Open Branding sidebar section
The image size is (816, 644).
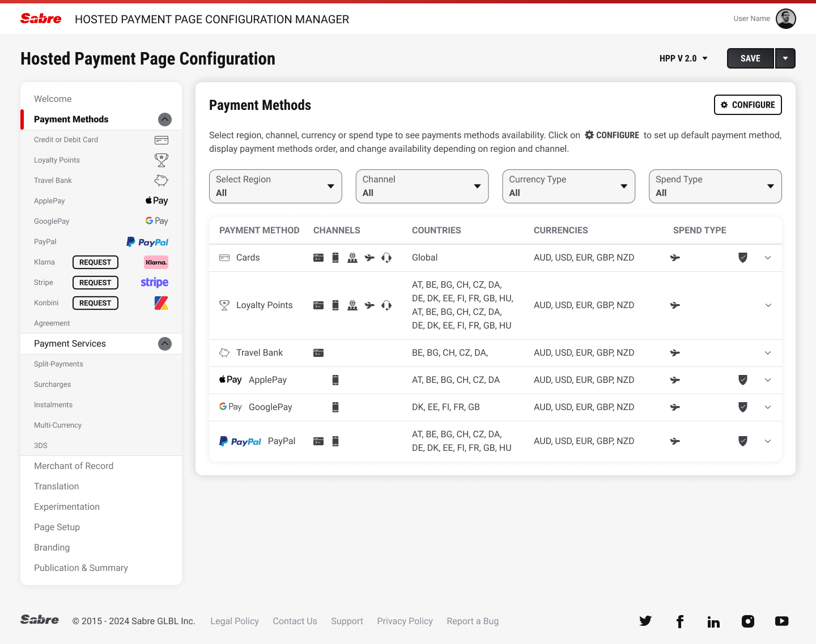coord(52,548)
